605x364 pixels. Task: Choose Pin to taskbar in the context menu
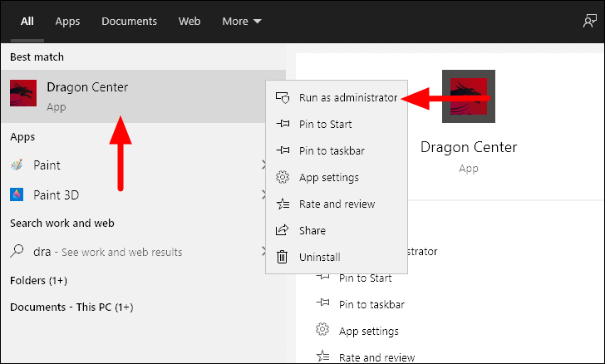pos(337,151)
